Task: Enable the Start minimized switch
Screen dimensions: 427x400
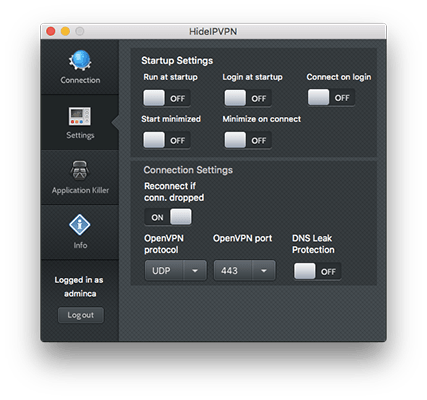Action: point(166,140)
